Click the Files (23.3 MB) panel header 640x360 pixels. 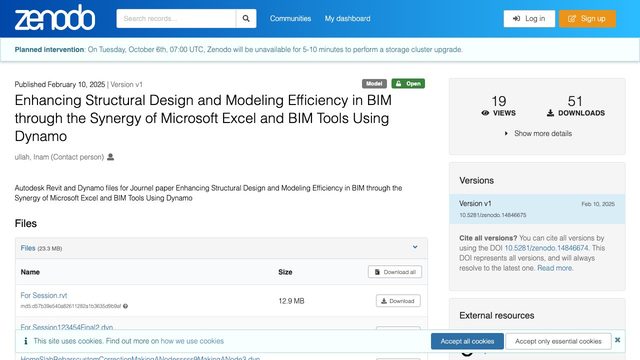pyautogui.click(x=221, y=248)
